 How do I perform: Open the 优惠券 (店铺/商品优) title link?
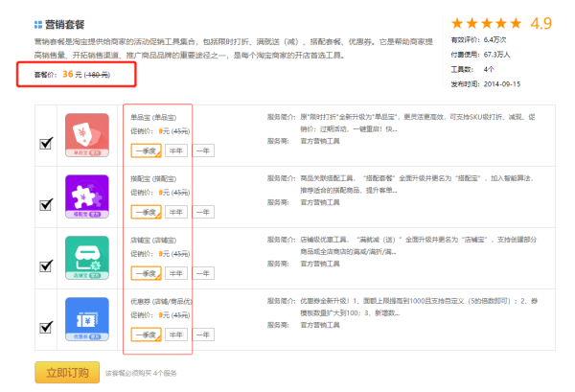pos(161,301)
